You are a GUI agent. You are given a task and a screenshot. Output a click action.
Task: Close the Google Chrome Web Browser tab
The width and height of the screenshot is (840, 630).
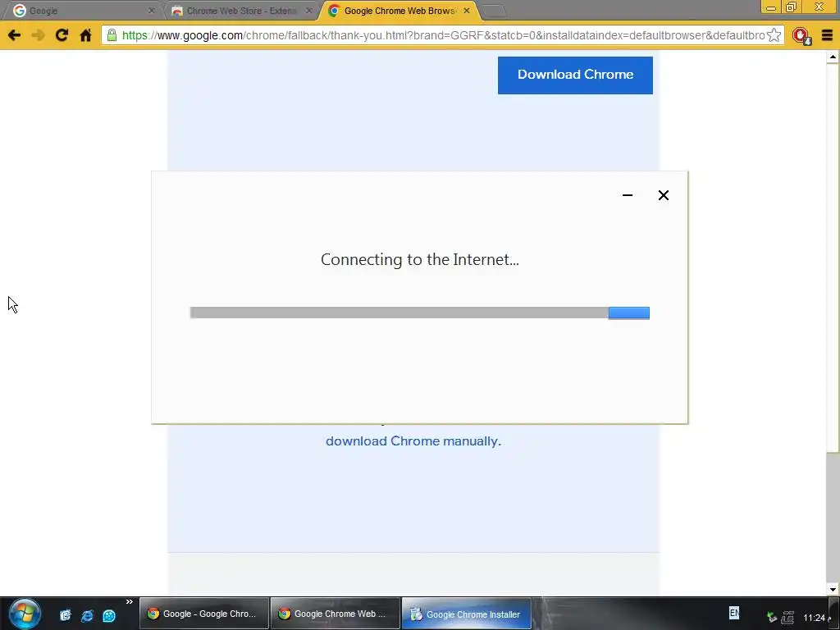coord(467,11)
